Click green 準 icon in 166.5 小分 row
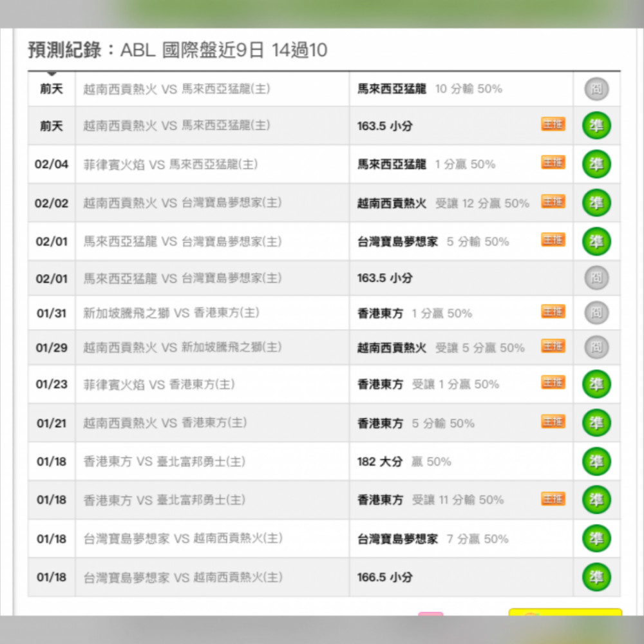Image resolution: width=644 pixels, height=644 pixels. click(596, 577)
